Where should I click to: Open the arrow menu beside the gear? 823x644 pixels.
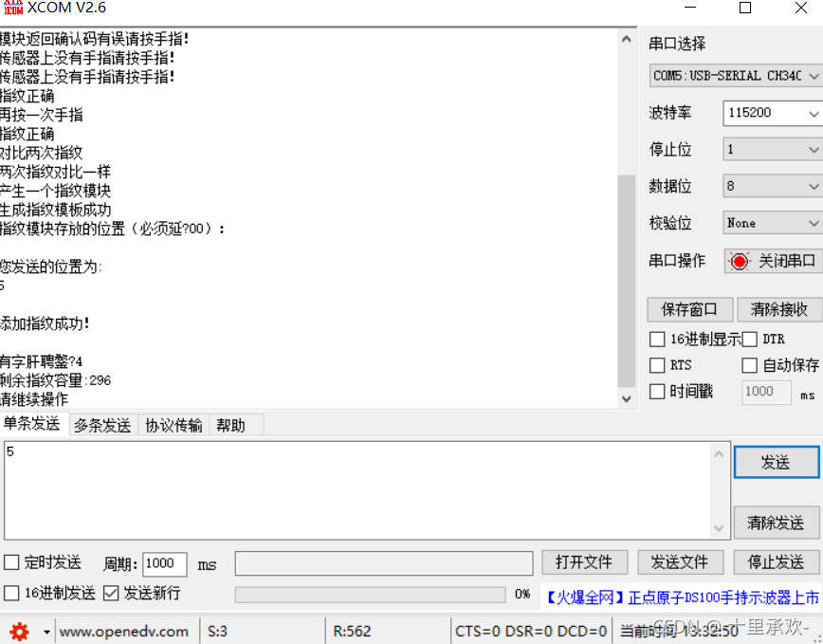[x=46, y=632]
